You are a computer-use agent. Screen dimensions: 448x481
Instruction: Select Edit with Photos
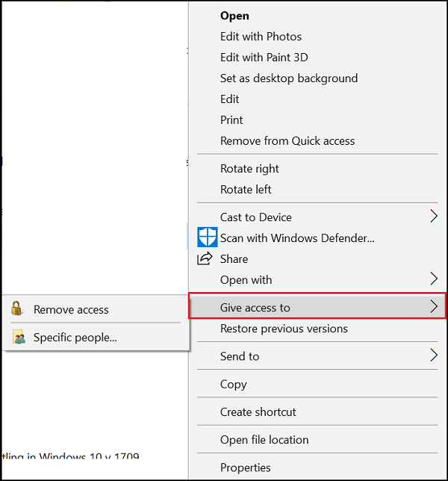tap(261, 36)
